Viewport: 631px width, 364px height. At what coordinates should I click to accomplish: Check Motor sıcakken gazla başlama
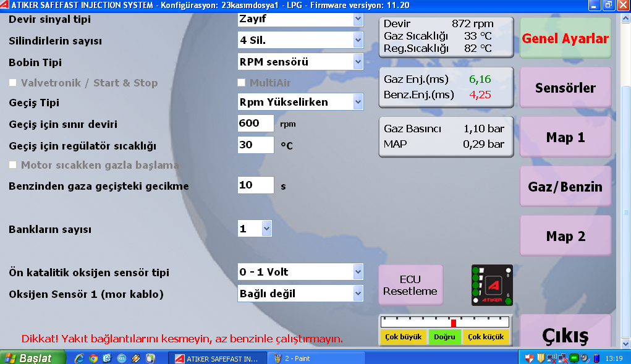coord(13,165)
